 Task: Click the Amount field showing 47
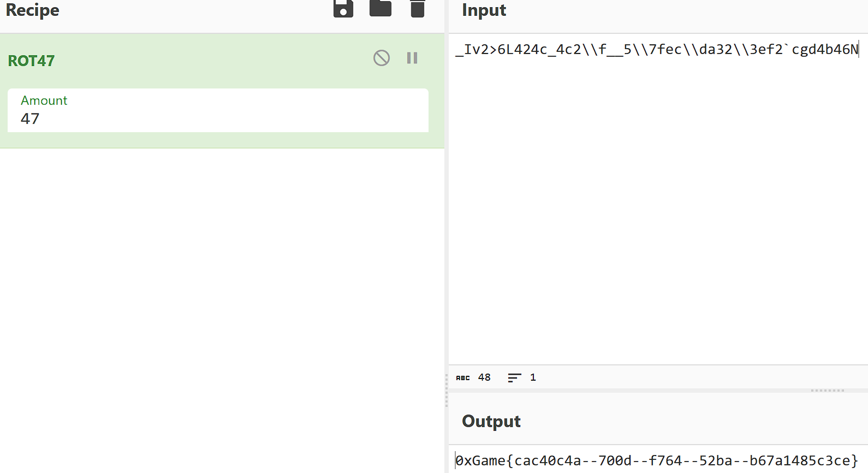[217, 119]
